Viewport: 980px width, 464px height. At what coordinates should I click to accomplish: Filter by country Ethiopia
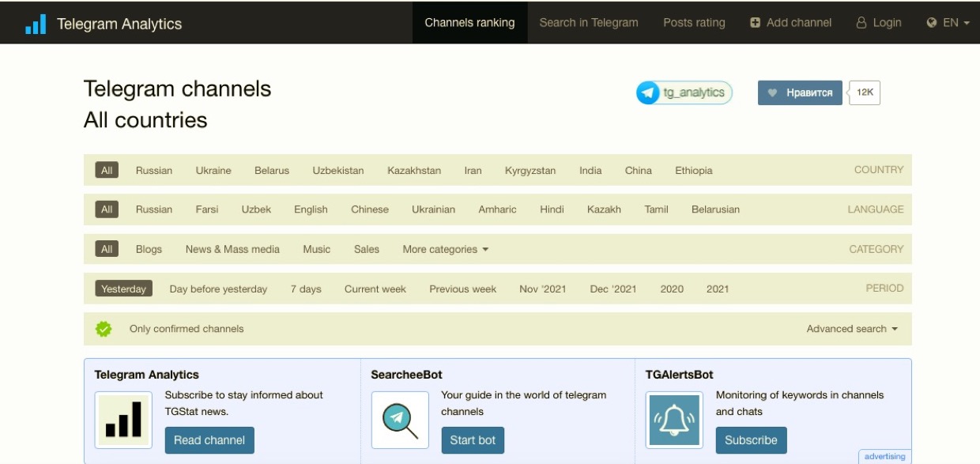click(694, 170)
